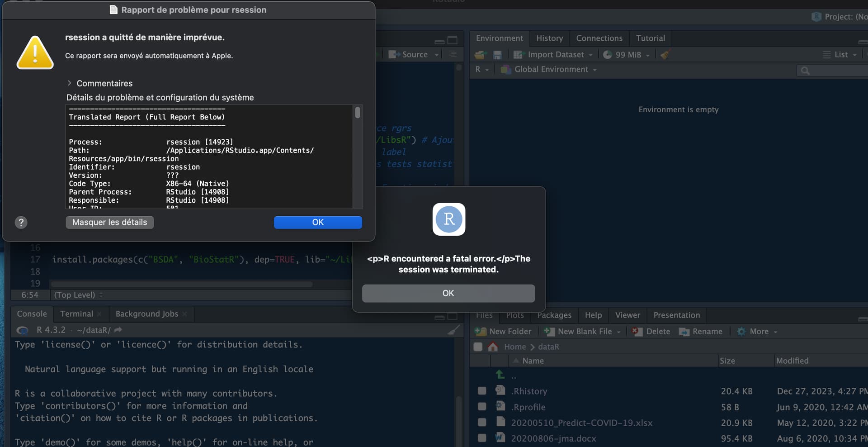Switch to the History tab
Image resolution: width=868 pixels, height=447 pixels.
point(550,38)
